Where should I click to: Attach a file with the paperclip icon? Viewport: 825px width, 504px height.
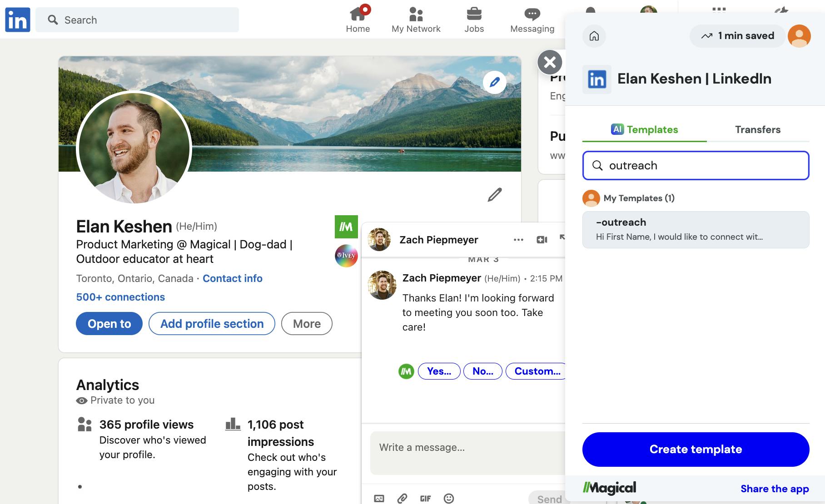click(402, 499)
